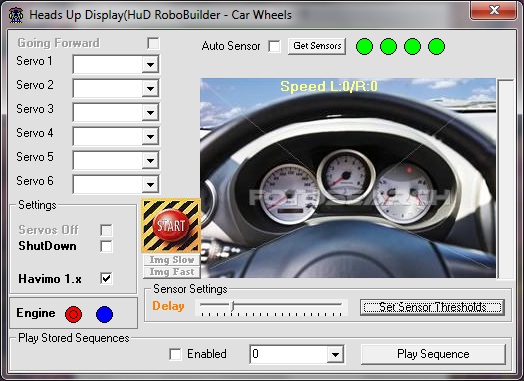Uncheck the Havimo 1.x checkbox
This screenshot has width=524, height=381.
106,278
